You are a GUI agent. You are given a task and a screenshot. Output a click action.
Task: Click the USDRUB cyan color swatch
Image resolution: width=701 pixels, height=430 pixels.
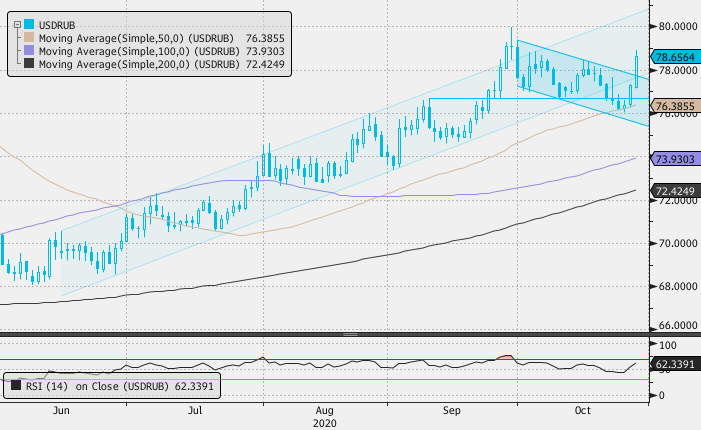pyautogui.click(x=28, y=22)
